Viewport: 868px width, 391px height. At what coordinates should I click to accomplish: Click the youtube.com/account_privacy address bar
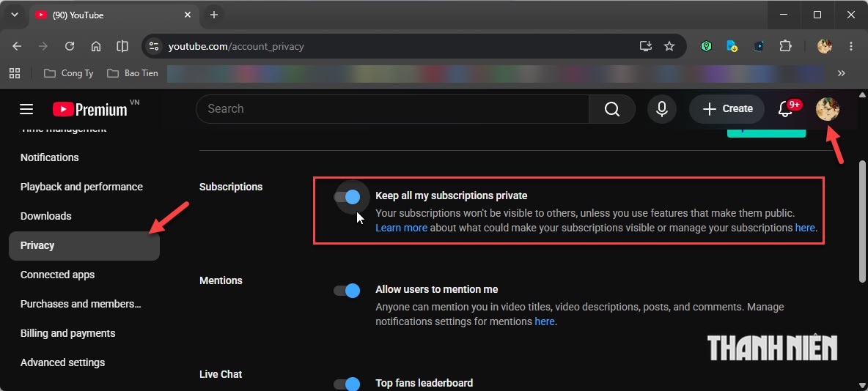(388, 46)
